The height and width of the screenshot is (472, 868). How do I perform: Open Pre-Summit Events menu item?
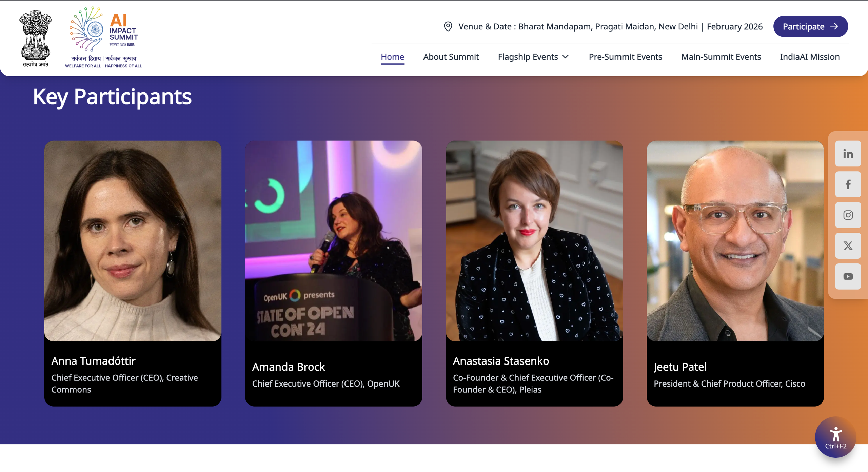click(x=625, y=57)
